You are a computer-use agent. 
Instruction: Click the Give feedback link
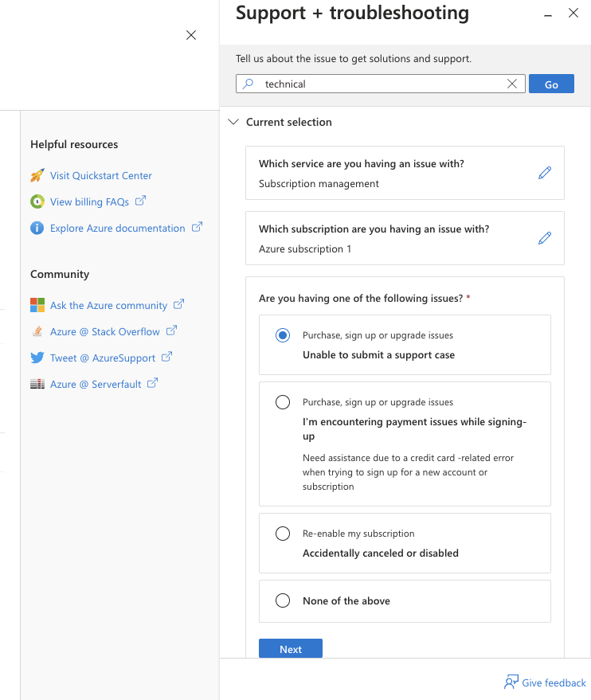(554, 682)
